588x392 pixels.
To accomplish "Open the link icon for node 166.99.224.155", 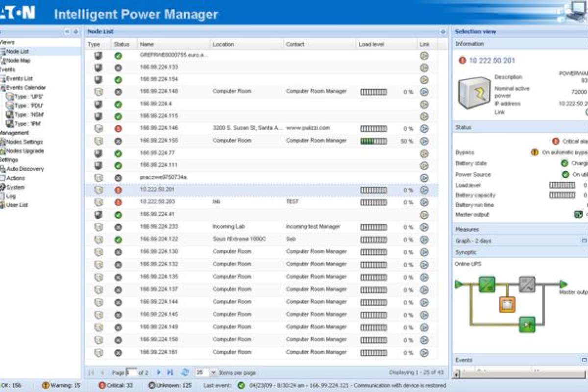I will tap(424, 141).
